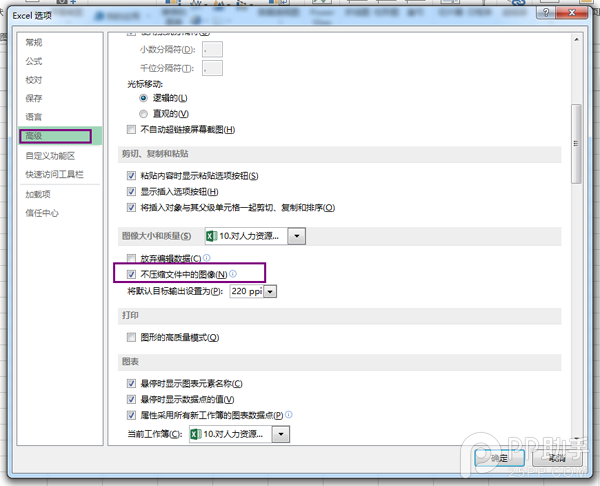Enable 图形的高质量模式 checkbox
Image resolution: width=600 pixels, height=486 pixels.
(131, 338)
